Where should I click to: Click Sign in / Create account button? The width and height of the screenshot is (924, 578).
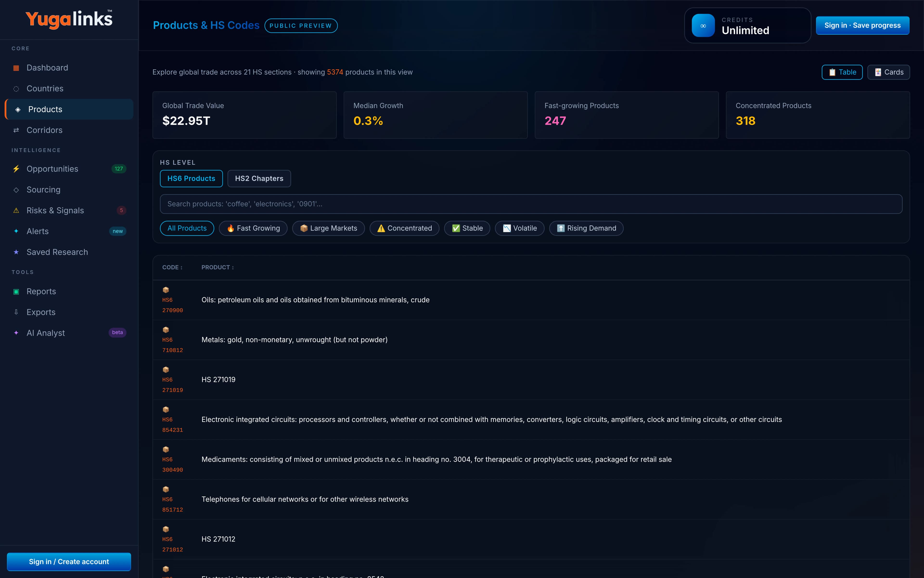[x=69, y=562]
